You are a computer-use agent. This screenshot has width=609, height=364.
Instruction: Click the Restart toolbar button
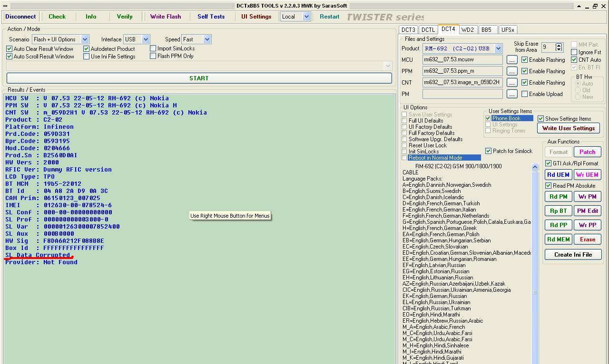coord(329,17)
